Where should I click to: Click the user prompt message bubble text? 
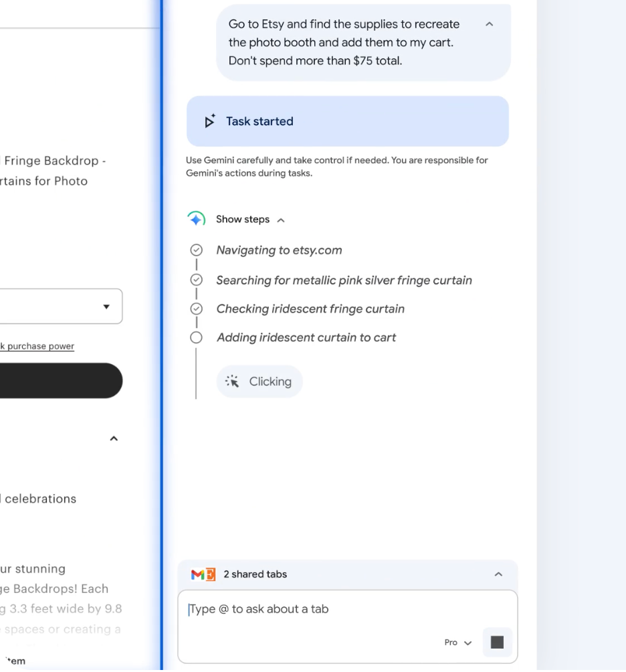coord(344,42)
